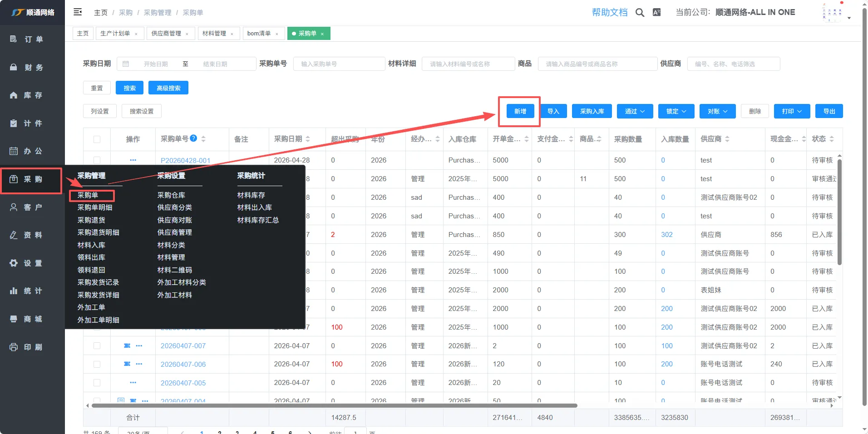868x434 pixels.
Task: Open 设置 gear module in sidebar
Action: tap(27, 263)
